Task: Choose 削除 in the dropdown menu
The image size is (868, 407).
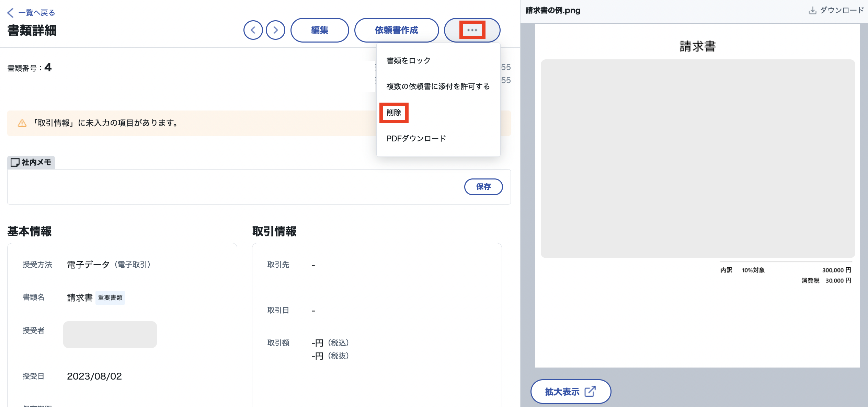Action: 394,113
